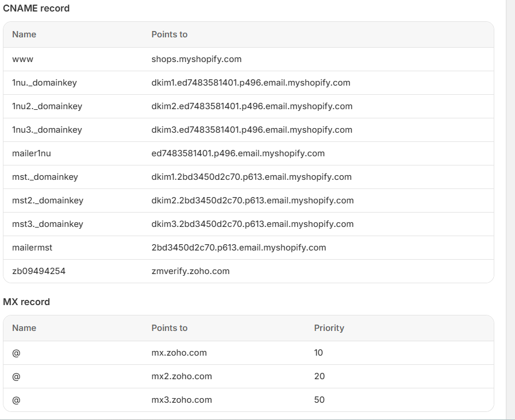Click the CNAME table 'Points to' header
Image resolution: width=515 pixels, height=420 pixels.
(x=170, y=34)
